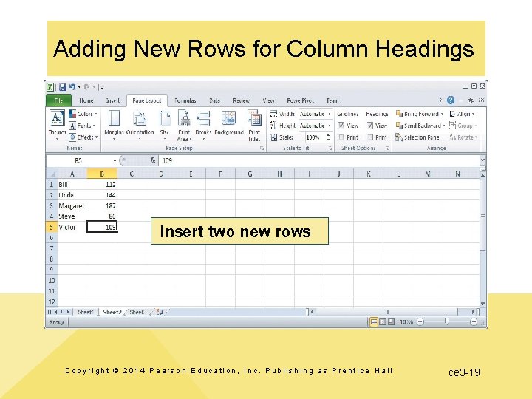Click the Select All corner button

(52, 174)
